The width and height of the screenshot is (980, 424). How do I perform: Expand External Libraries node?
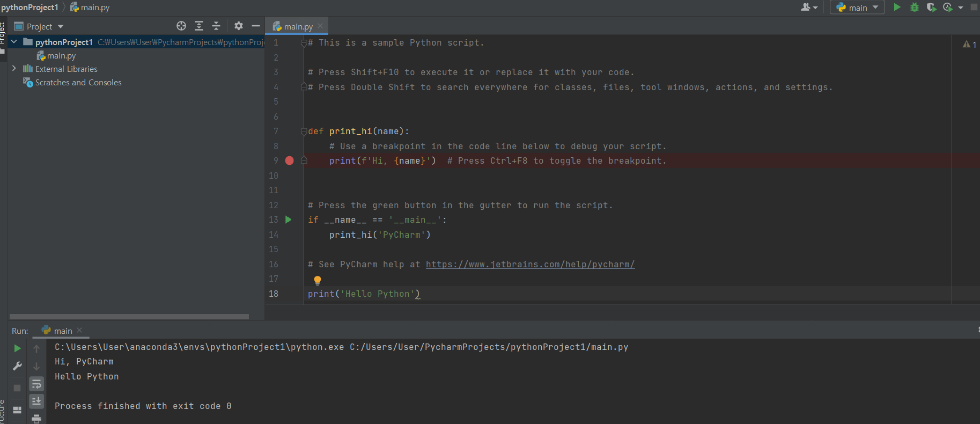[14, 69]
